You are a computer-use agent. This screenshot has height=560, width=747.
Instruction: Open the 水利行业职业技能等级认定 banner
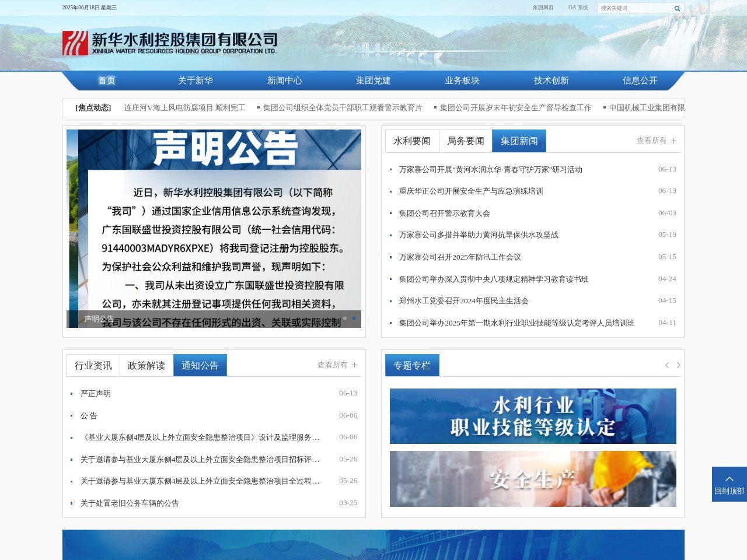click(533, 416)
